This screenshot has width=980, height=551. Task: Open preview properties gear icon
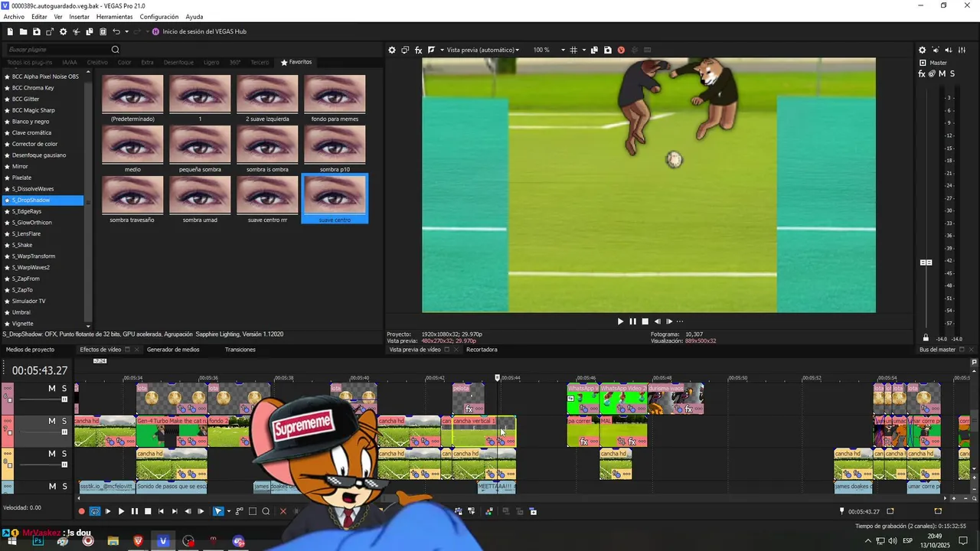coord(392,50)
